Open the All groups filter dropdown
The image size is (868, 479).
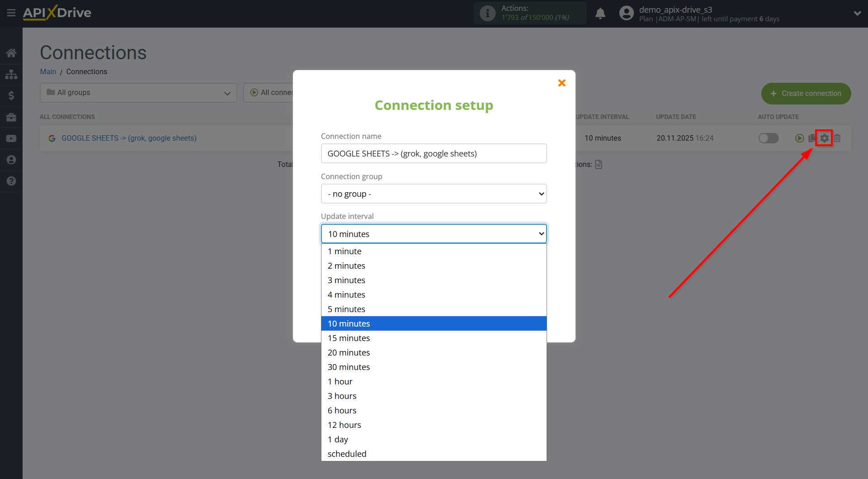tap(138, 93)
